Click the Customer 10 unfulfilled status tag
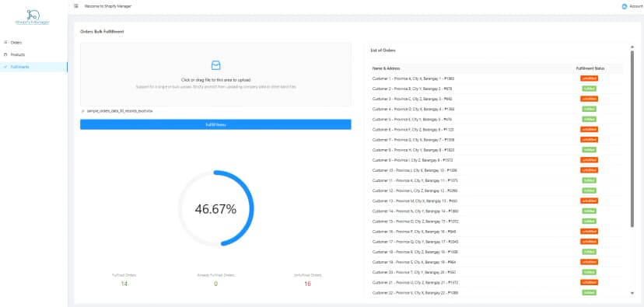Image resolution: width=644 pixels, height=307 pixels. (x=589, y=170)
